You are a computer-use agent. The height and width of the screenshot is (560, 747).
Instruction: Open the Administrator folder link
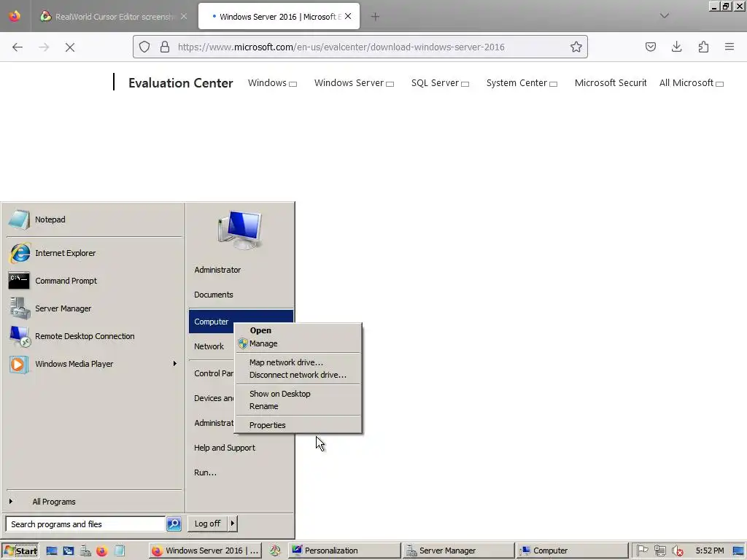tap(217, 270)
